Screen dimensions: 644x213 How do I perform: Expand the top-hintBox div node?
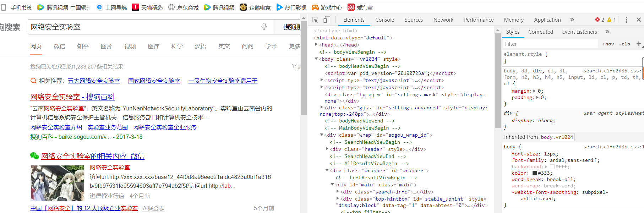coord(338,198)
